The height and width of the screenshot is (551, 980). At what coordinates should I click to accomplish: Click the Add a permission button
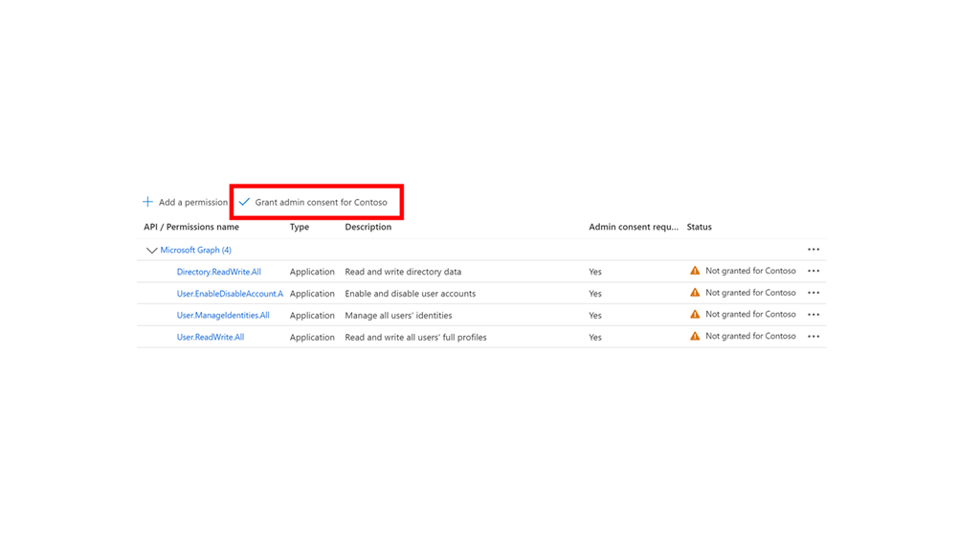192,202
